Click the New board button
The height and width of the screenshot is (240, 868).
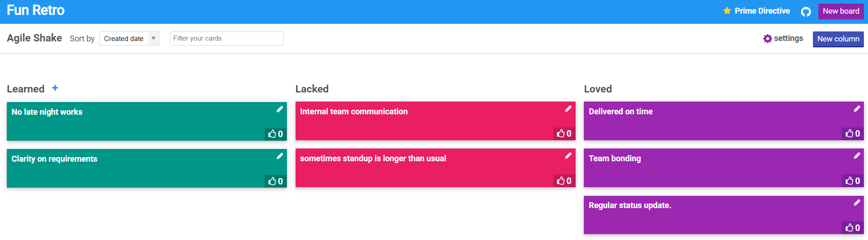pyautogui.click(x=841, y=11)
